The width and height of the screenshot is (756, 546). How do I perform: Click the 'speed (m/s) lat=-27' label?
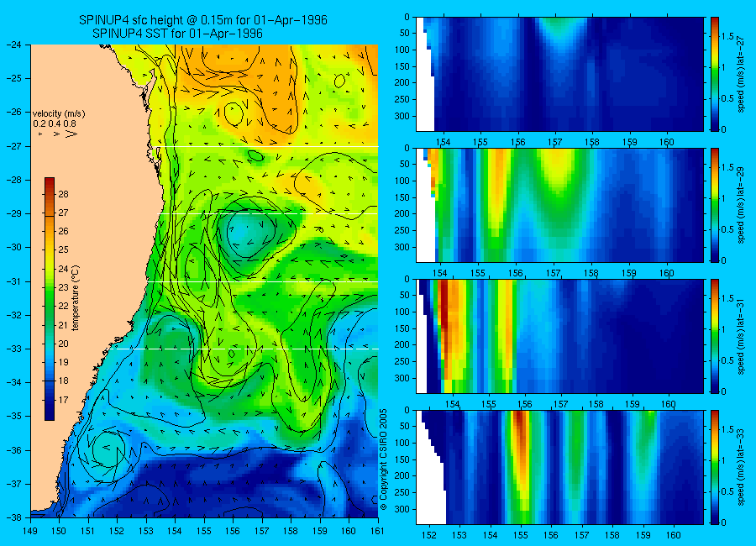coord(742,74)
